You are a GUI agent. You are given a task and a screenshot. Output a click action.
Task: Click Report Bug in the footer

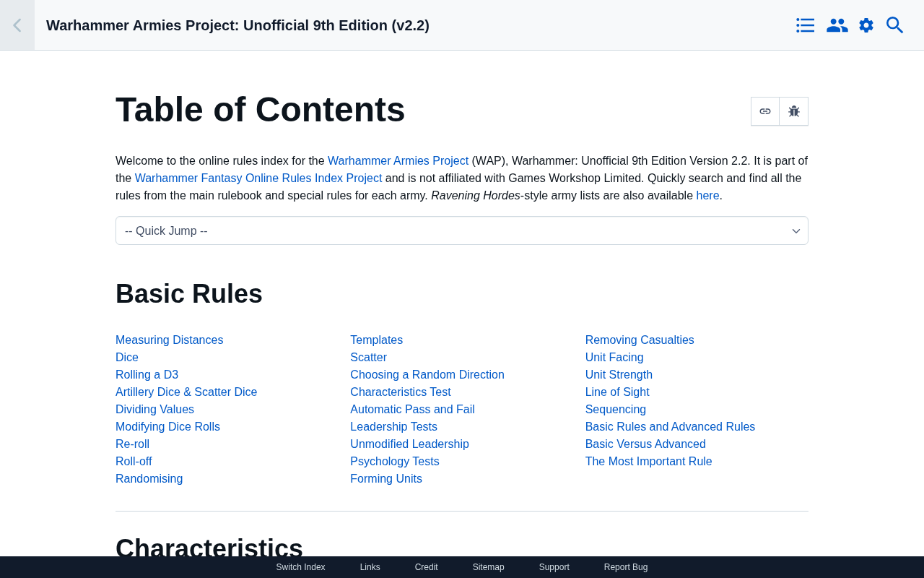pyautogui.click(x=625, y=567)
